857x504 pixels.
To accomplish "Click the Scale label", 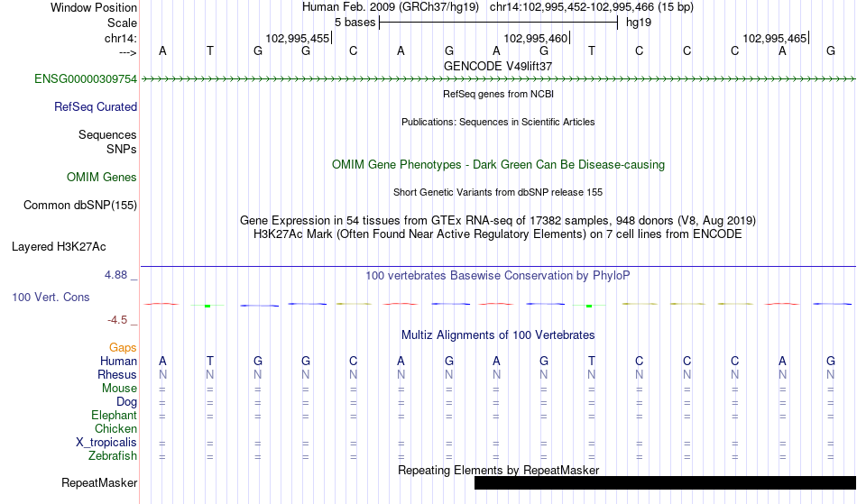I will coord(122,23).
